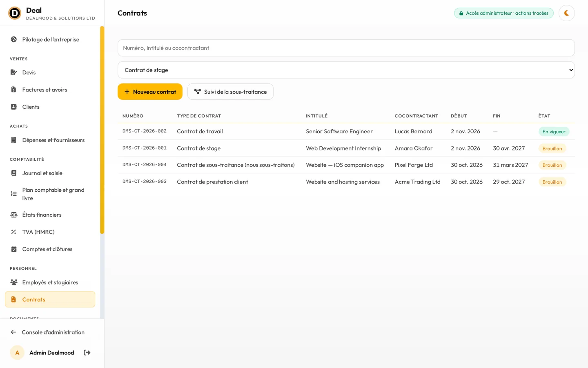Click the Admin Dealmood avatar
Screen dimensions: 588x368
tap(17, 352)
